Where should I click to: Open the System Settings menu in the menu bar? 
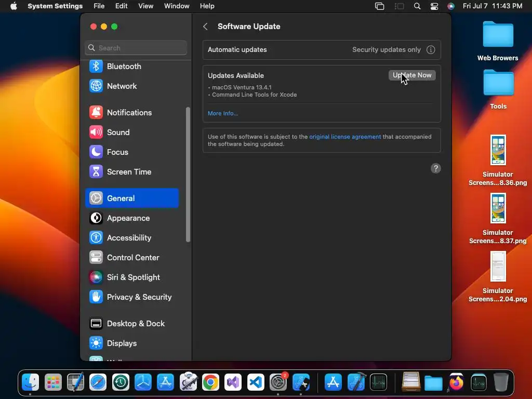point(55,6)
